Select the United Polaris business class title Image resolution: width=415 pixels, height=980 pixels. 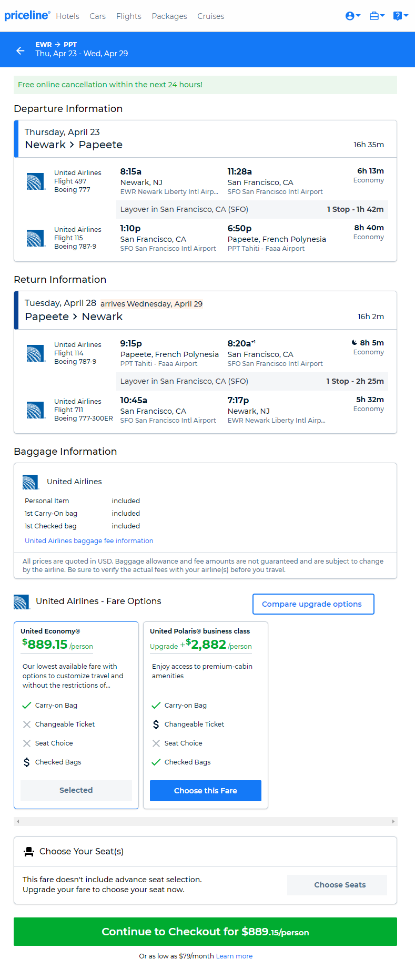click(200, 631)
